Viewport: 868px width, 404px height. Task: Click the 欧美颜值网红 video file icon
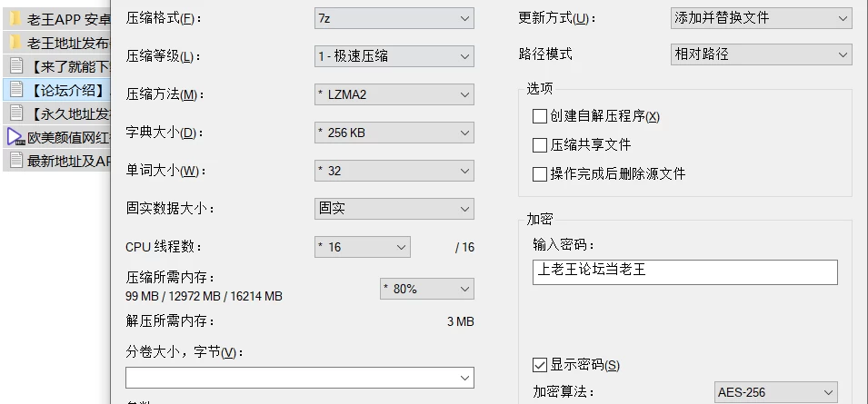[16, 137]
